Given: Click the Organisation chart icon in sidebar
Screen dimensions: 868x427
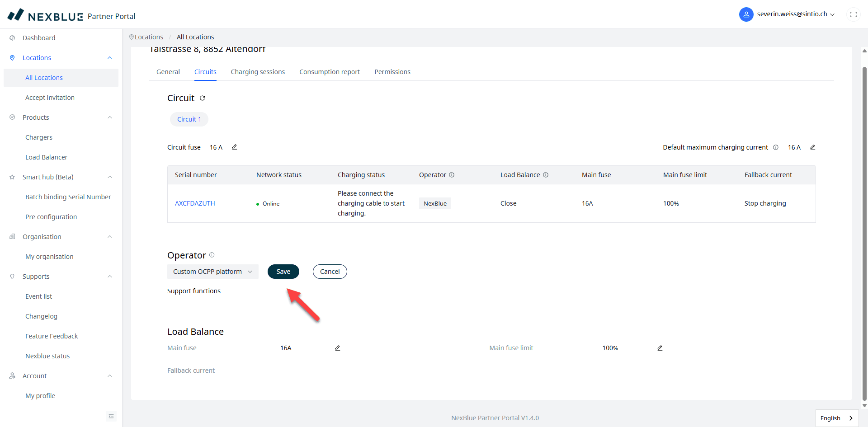Looking at the screenshot, I should 12,236.
